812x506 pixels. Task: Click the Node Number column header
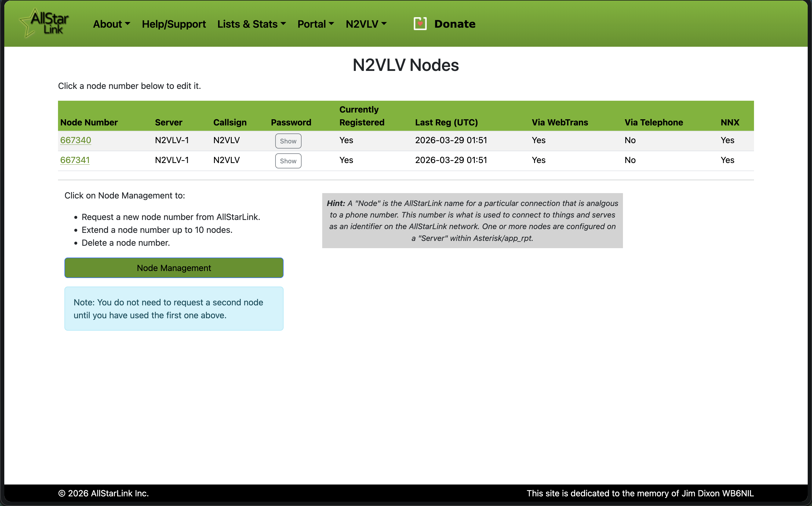tap(89, 122)
